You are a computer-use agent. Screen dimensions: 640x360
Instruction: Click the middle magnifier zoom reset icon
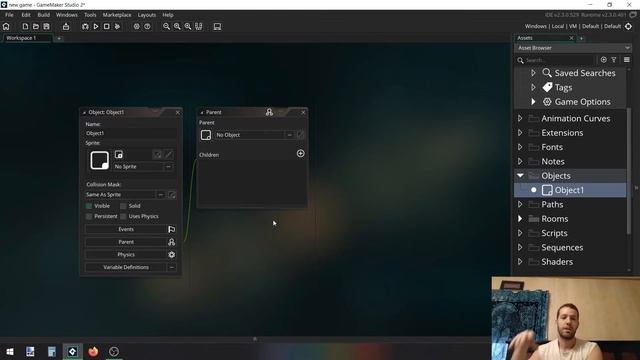point(177,27)
